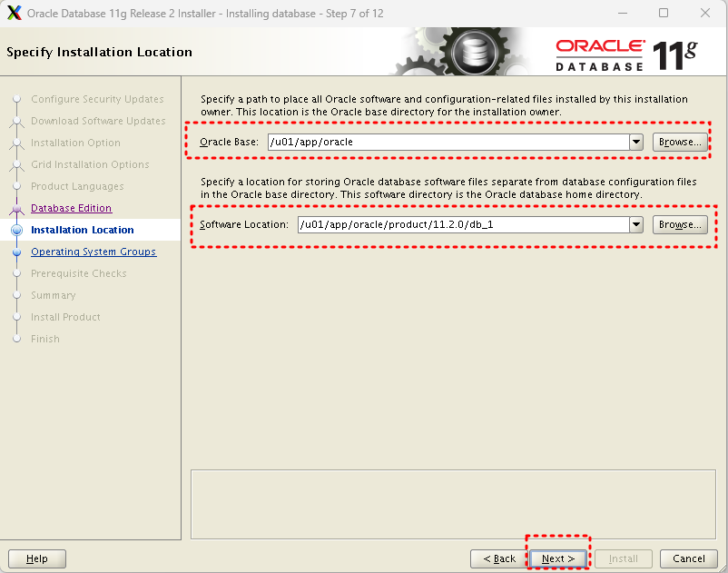Select the Installation Location step
The height and width of the screenshot is (573, 728).
point(83,230)
